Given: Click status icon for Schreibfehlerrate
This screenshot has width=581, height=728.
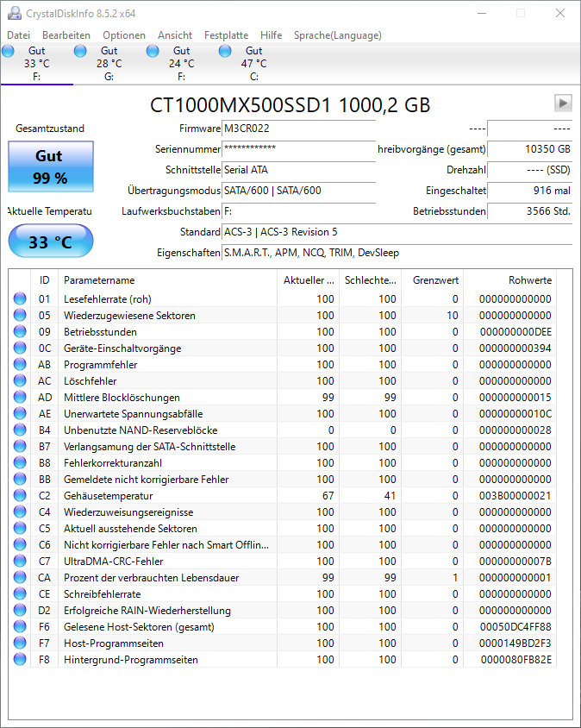Looking at the screenshot, I should click(20, 593).
